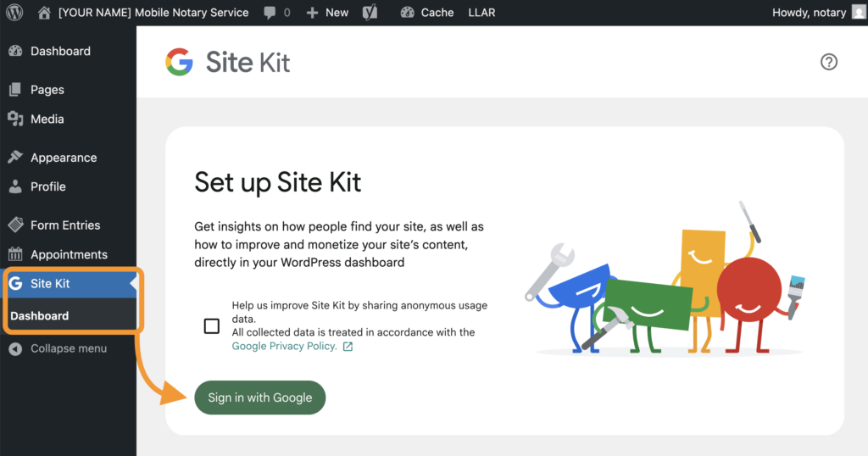Viewport: 868px width, 456px height.
Task: Open Site Kit Dashboard submenu item
Action: [39, 315]
